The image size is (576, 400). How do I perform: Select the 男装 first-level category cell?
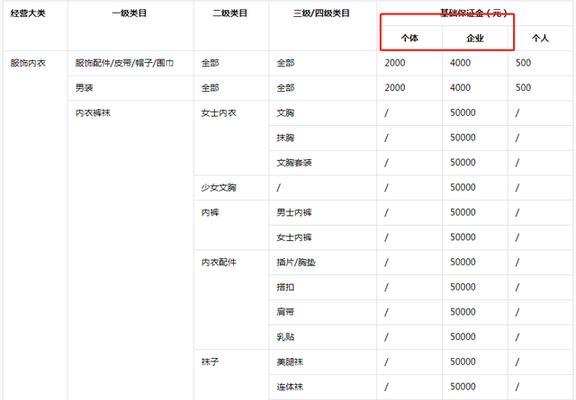pyautogui.click(x=84, y=88)
